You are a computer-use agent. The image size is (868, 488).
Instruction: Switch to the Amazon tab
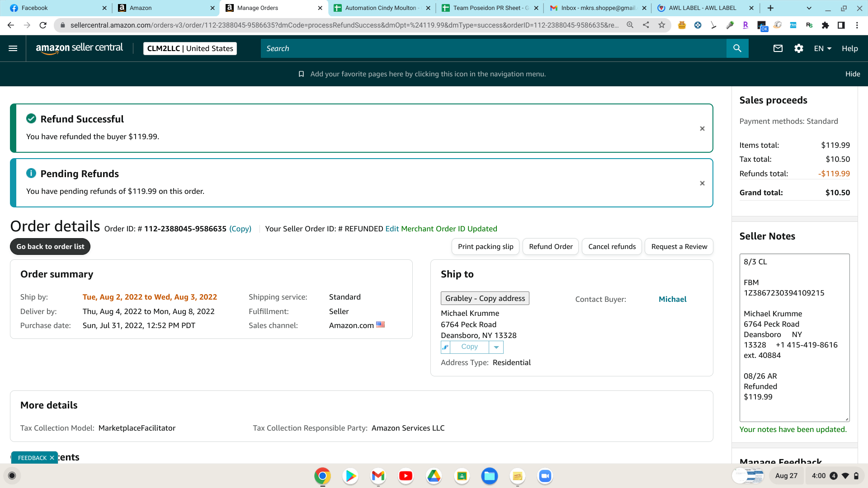165,8
